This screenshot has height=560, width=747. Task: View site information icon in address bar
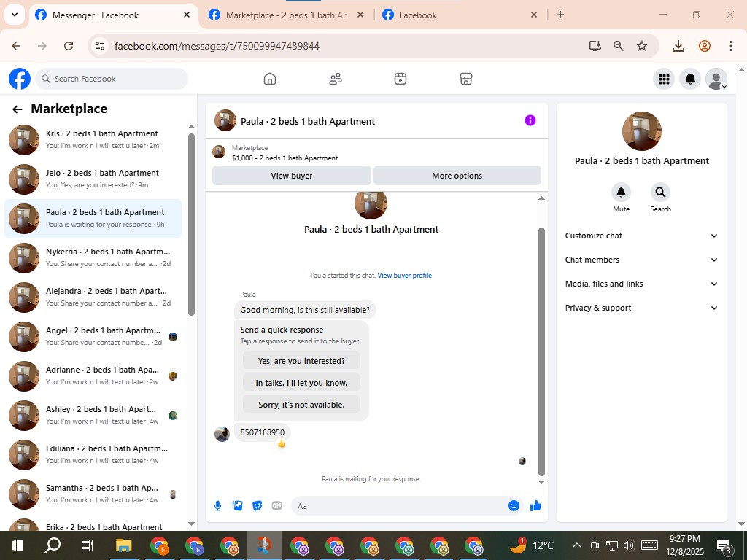99,46
